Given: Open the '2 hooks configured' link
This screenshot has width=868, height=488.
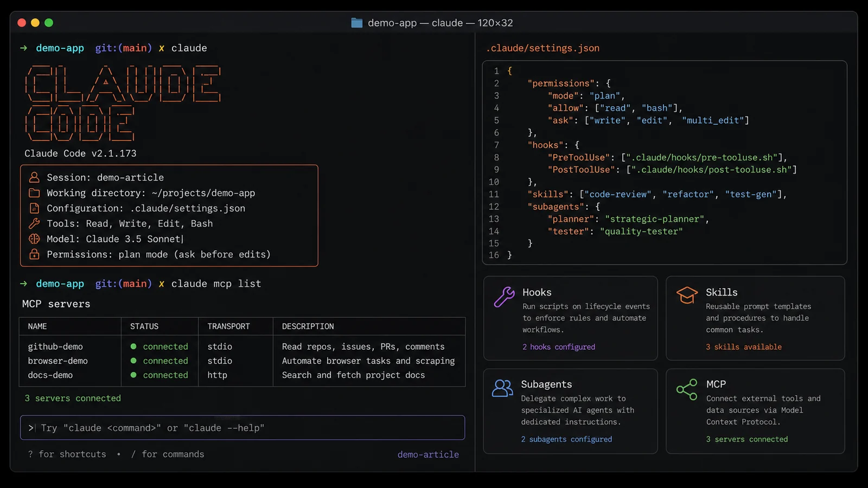Looking at the screenshot, I should [x=559, y=347].
